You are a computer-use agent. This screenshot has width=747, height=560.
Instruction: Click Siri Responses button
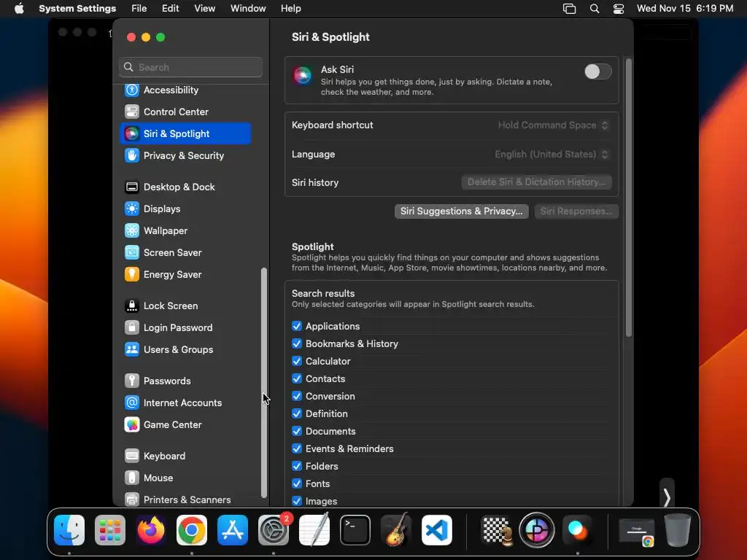click(x=576, y=211)
